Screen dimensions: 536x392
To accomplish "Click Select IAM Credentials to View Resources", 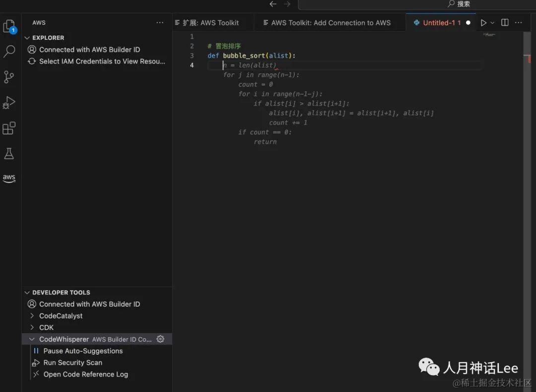I will [102, 61].
